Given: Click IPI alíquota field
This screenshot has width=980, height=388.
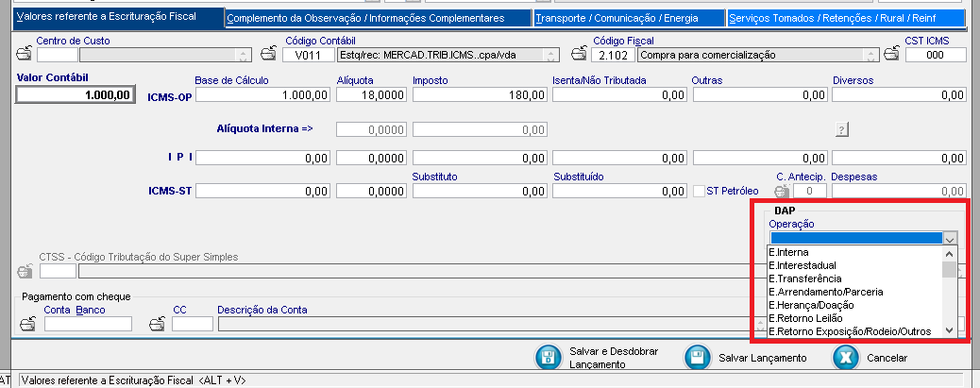Looking at the screenshot, I should 372,159.
